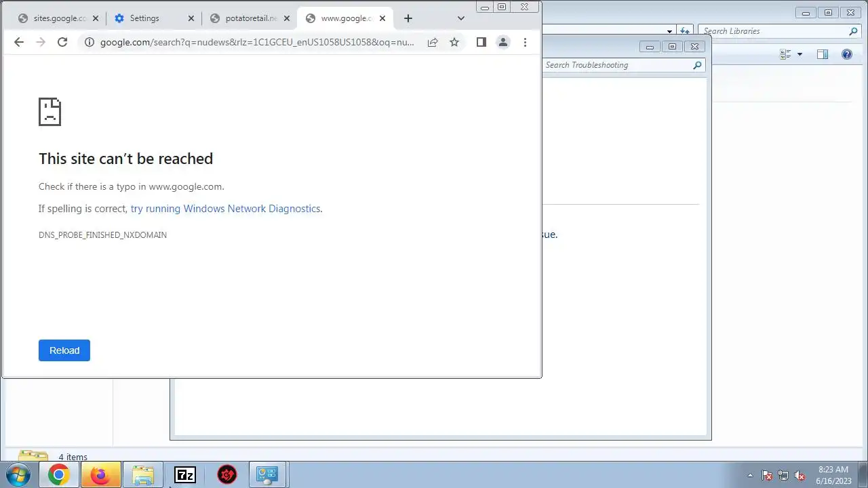Click DNS_PROBE_FINISHED_NXDOMAIN error text
The width and height of the screenshot is (868, 488).
coord(102,235)
